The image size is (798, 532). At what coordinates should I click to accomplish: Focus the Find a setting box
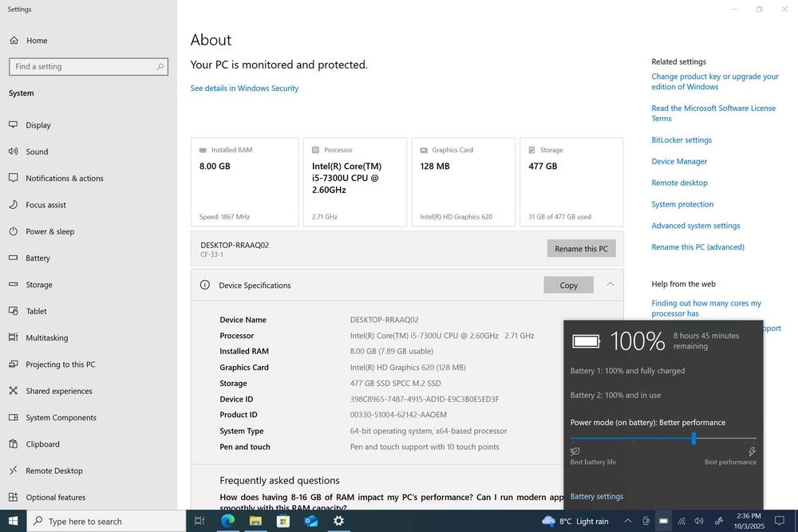(88, 67)
